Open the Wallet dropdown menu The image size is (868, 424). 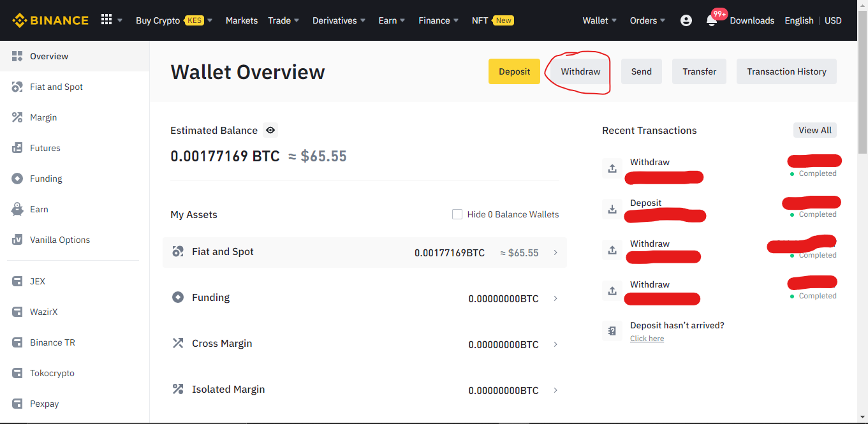point(600,20)
